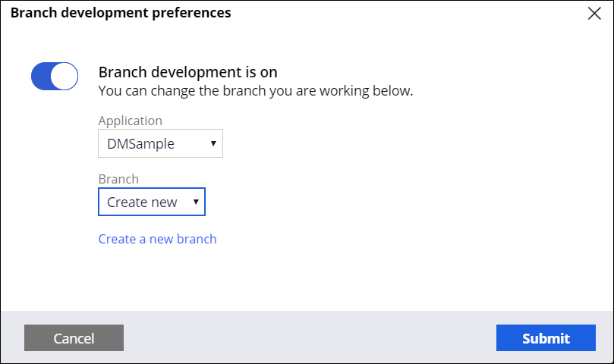The image size is (614, 364).
Task: Turn off the branch development toggle
Action: point(55,76)
